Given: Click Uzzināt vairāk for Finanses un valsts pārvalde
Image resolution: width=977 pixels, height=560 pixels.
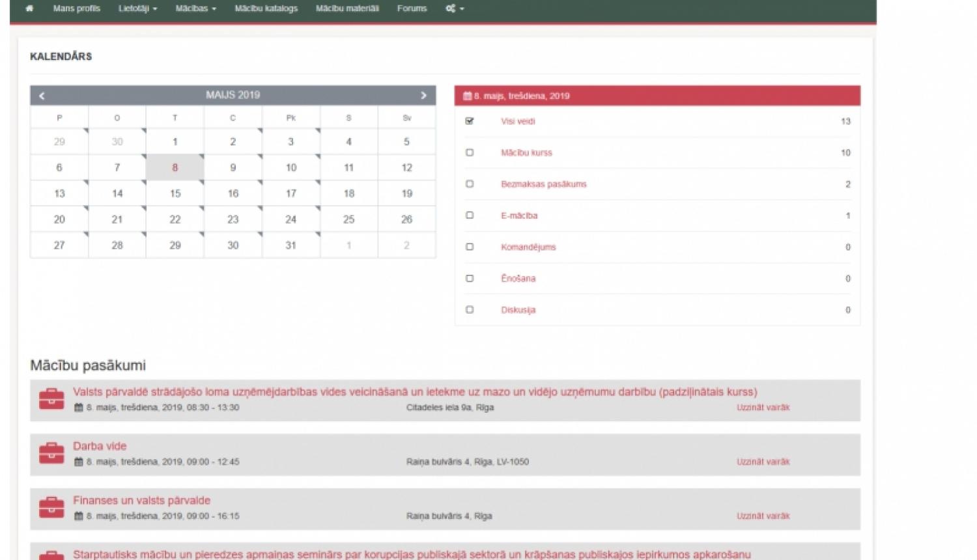Looking at the screenshot, I should tap(763, 516).
